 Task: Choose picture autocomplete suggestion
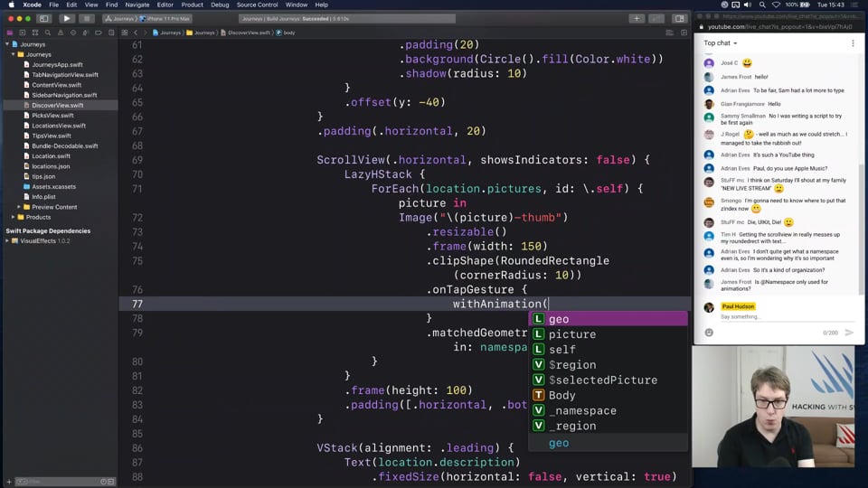608,334
